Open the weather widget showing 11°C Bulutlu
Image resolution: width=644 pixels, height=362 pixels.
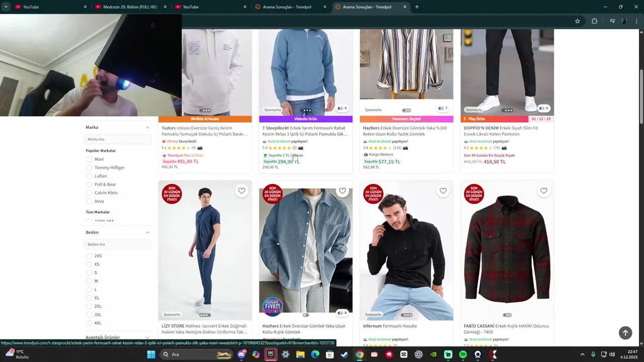click(x=17, y=354)
